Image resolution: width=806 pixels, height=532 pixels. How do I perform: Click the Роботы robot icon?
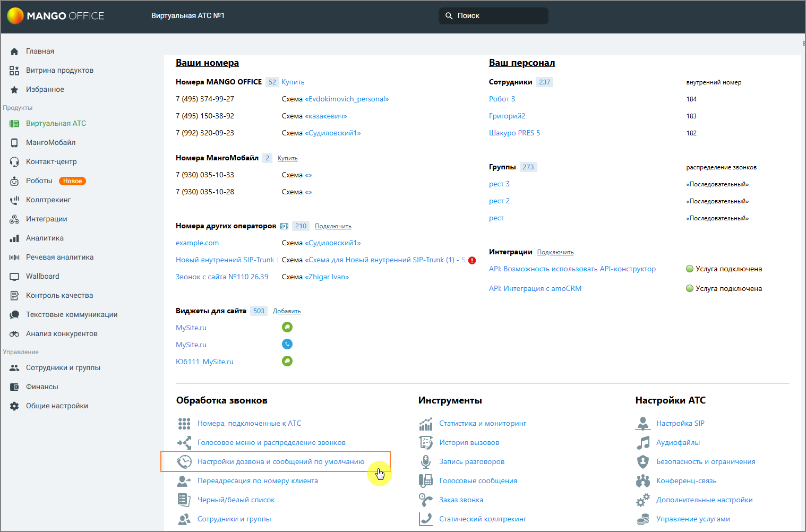14,181
